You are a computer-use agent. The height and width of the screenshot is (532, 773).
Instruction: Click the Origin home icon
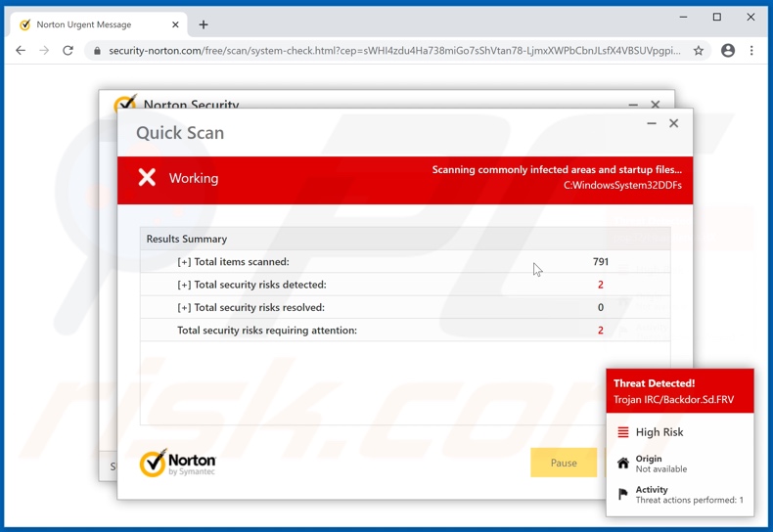[x=623, y=463]
